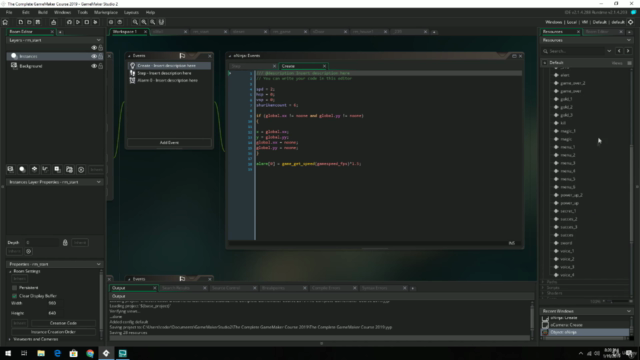
Task: Create new layer folder icon
Action: click(x=69, y=169)
